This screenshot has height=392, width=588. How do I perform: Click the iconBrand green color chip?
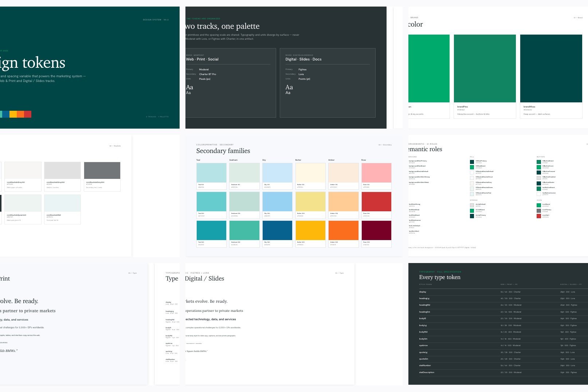539,205
